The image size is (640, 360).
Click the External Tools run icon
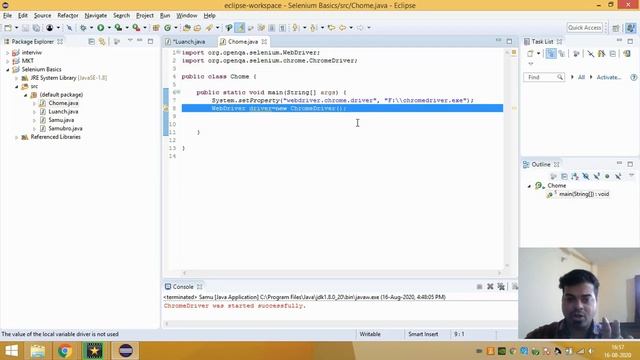(136, 28)
